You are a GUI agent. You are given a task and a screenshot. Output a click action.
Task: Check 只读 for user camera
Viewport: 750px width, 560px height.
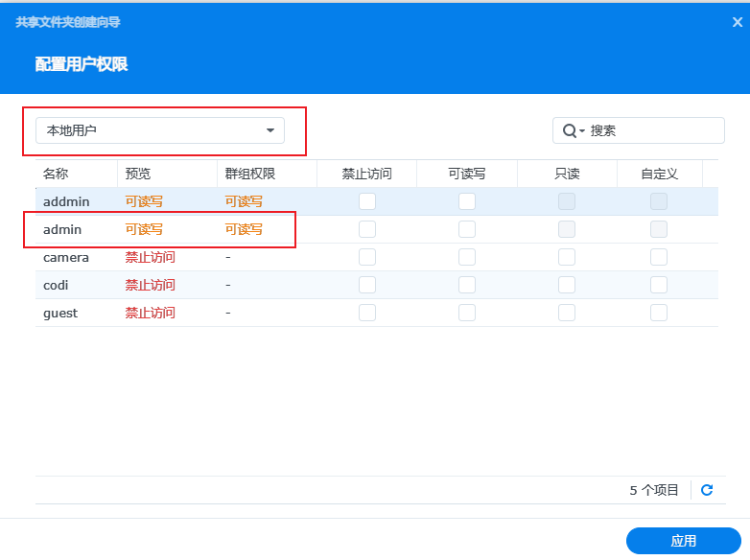pos(567,257)
